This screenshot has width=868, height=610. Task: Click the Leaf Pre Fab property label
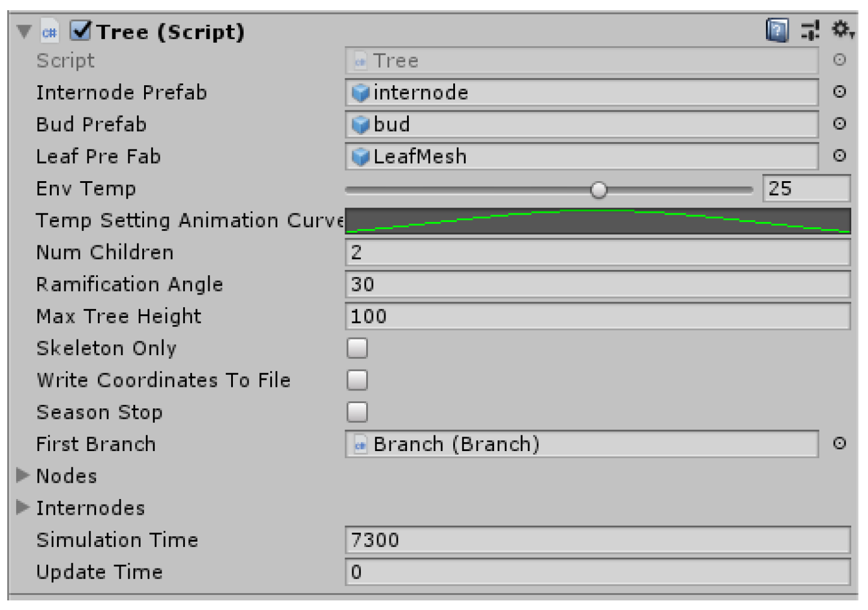(98, 157)
